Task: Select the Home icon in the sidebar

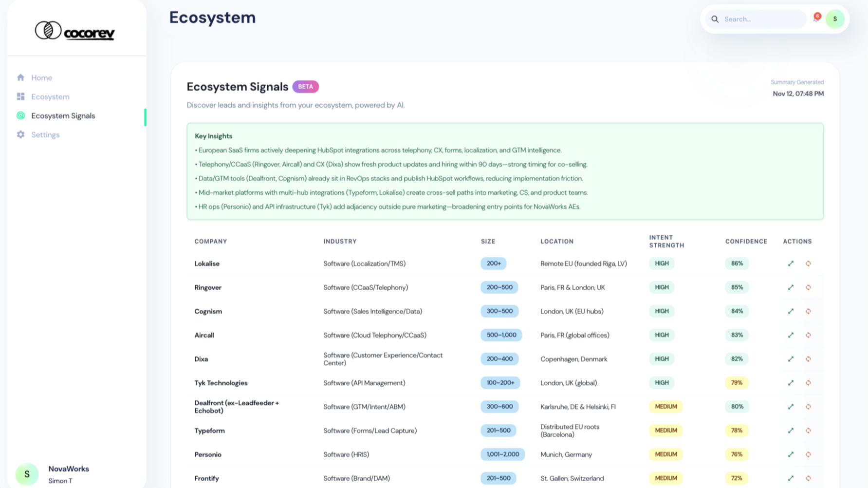Action: [20, 77]
